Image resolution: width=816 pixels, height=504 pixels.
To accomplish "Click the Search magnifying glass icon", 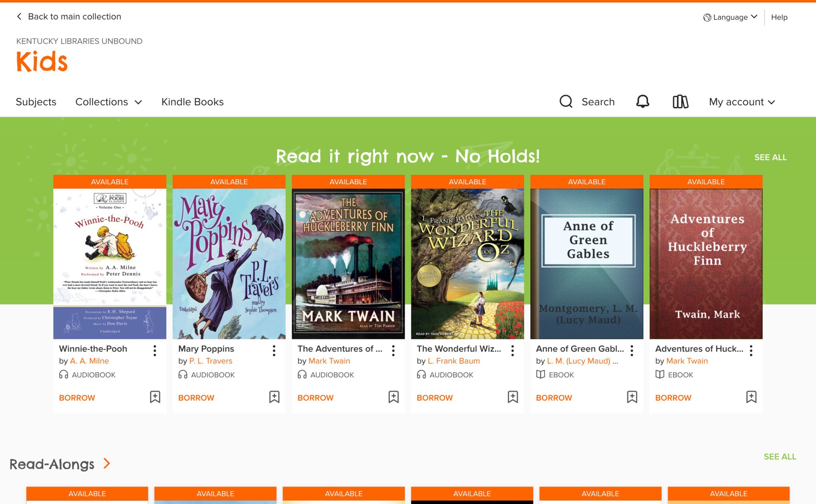I will click(566, 101).
